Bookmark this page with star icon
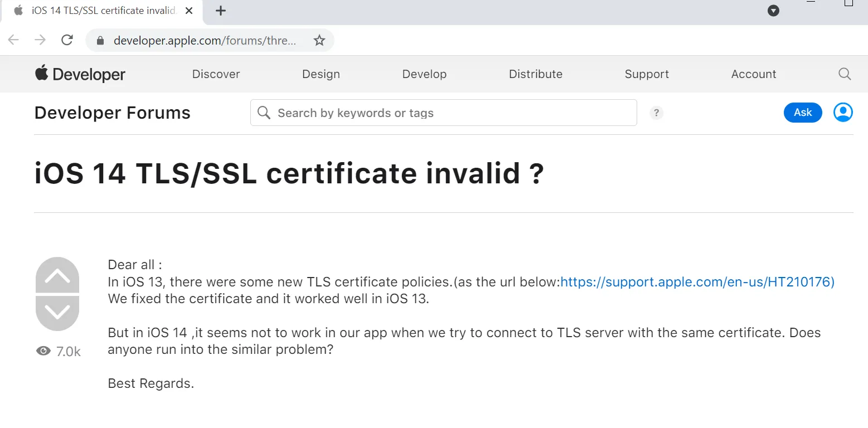 coord(319,40)
